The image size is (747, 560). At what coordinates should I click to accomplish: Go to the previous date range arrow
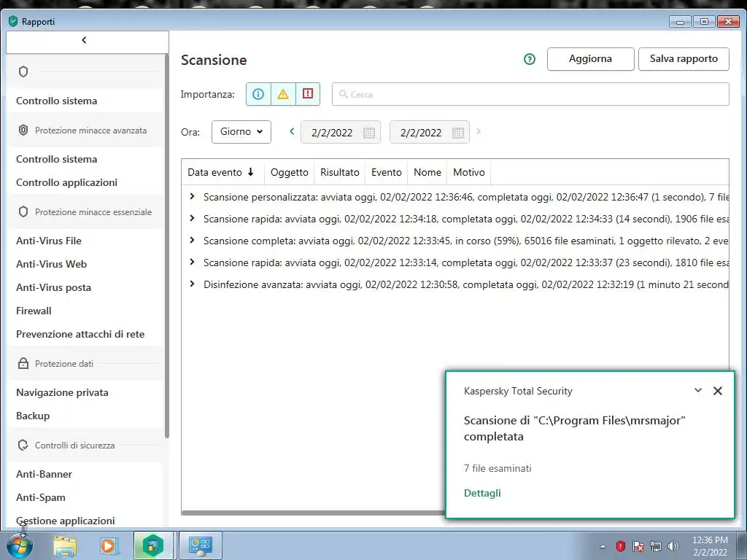(x=292, y=131)
